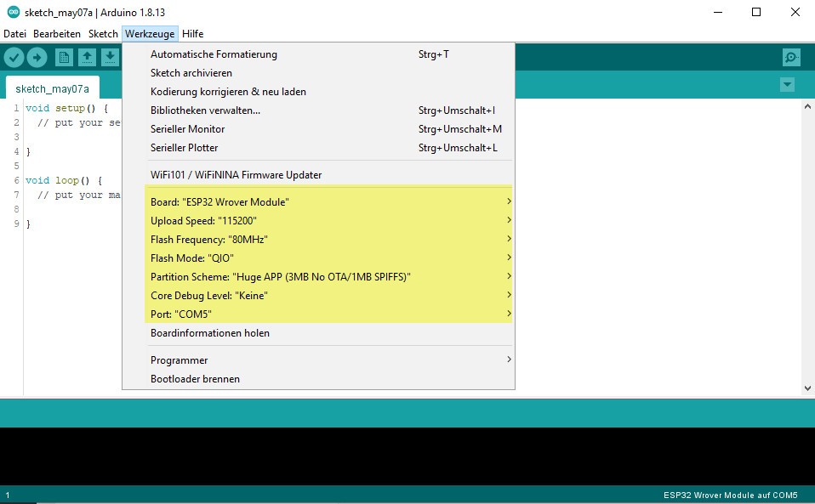The height and width of the screenshot is (504, 815).
Task: Expand the Partition Scheme submenu
Action: click(330, 277)
